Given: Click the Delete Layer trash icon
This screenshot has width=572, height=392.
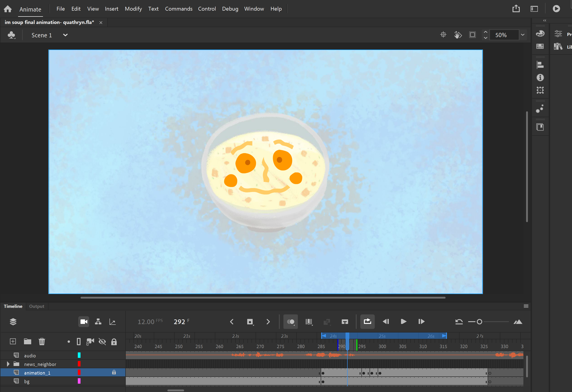Looking at the screenshot, I should (42, 342).
